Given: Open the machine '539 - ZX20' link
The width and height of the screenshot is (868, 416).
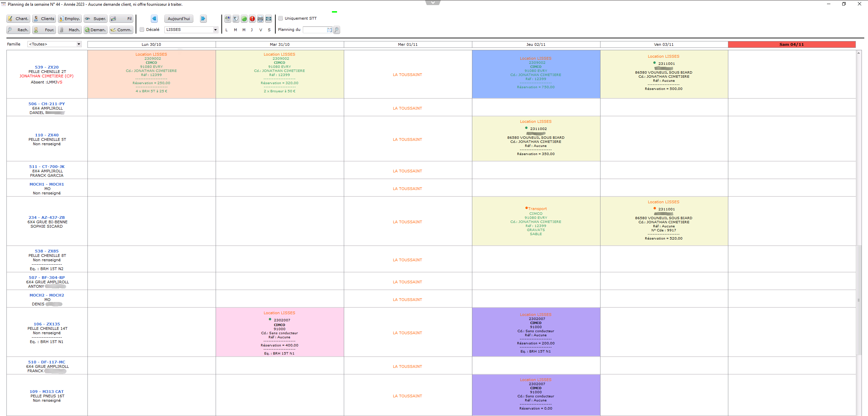Looking at the screenshot, I should point(47,67).
